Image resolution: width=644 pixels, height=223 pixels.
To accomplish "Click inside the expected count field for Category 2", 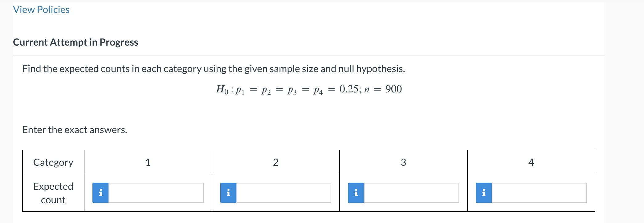I will tap(283, 193).
